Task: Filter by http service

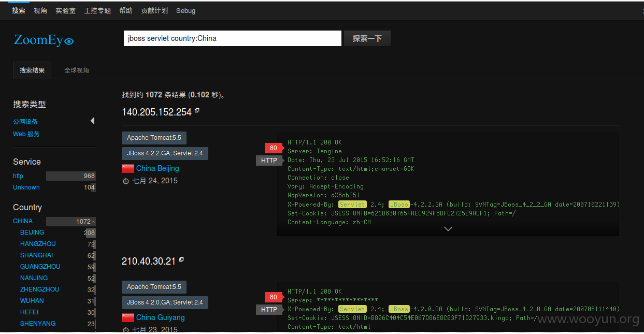Action: pyautogui.click(x=18, y=176)
